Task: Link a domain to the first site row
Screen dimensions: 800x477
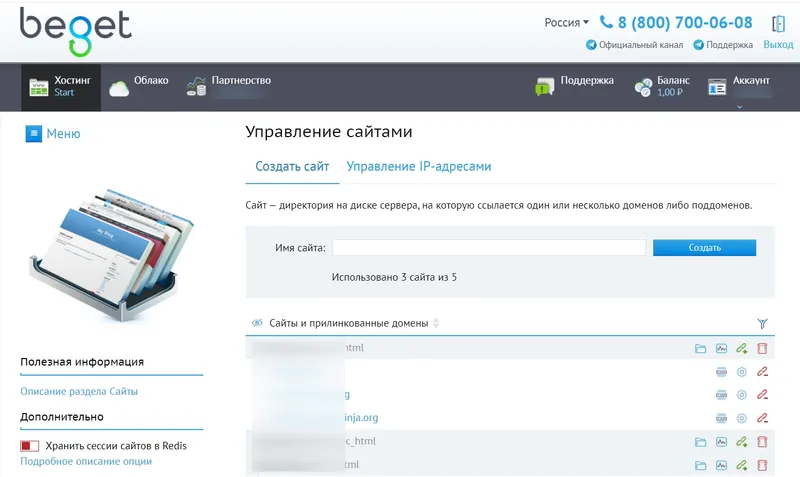Action: pos(741,348)
